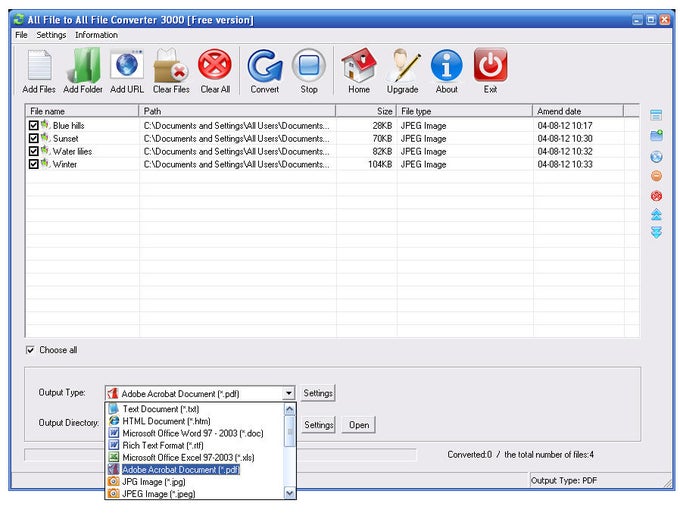Click the 04-08-12 10:17 date cell
The height and width of the screenshot is (516, 680).
click(565, 126)
